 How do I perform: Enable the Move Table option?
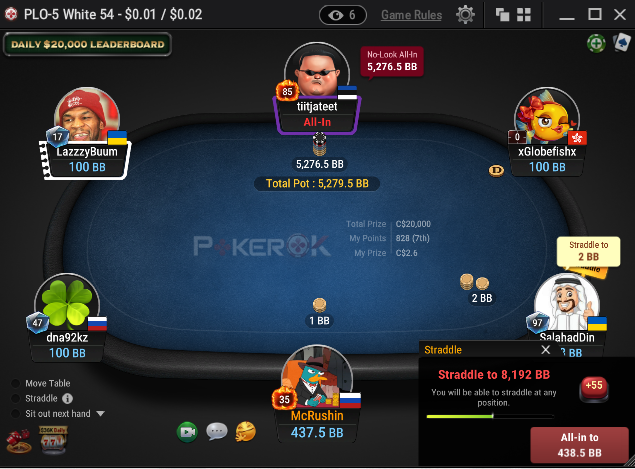tap(16, 384)
